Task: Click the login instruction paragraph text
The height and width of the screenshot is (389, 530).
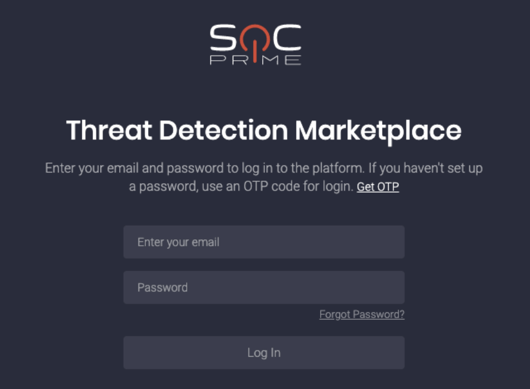Action: (x=264, y=177)
